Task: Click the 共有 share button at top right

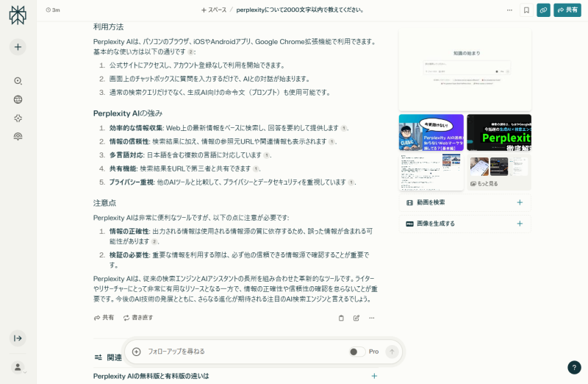Action: pyautogui.click(x=567, y=10)
